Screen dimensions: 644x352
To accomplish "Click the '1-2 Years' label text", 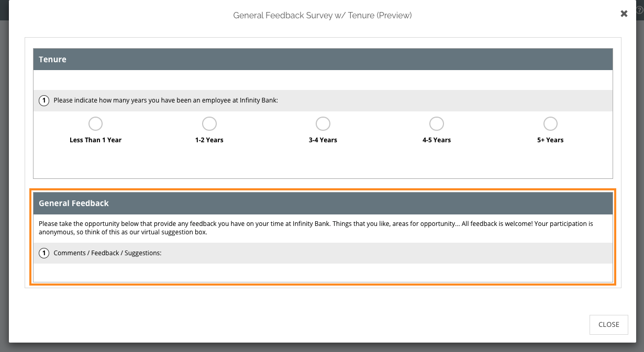I will point(209,140).
